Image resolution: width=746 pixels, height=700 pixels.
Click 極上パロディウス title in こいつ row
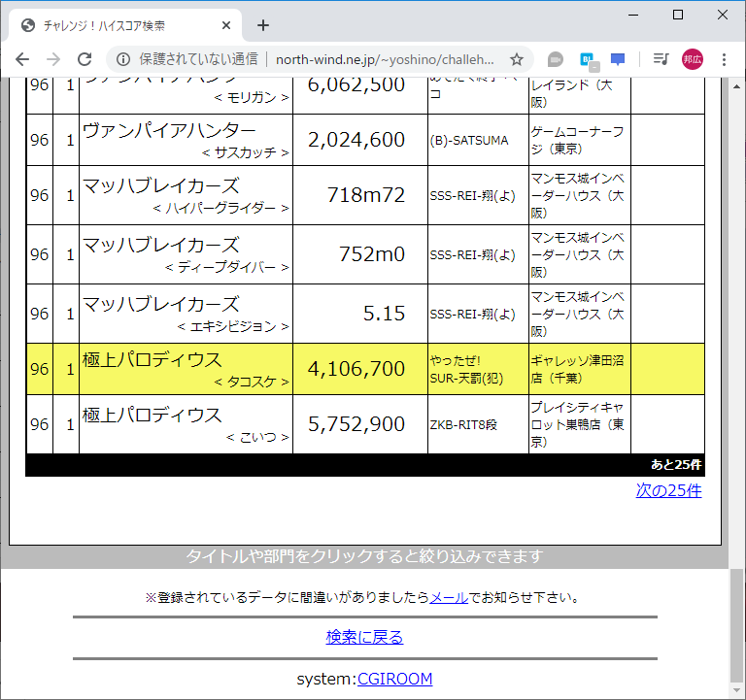pyautogui.click(x=153, y=416)
